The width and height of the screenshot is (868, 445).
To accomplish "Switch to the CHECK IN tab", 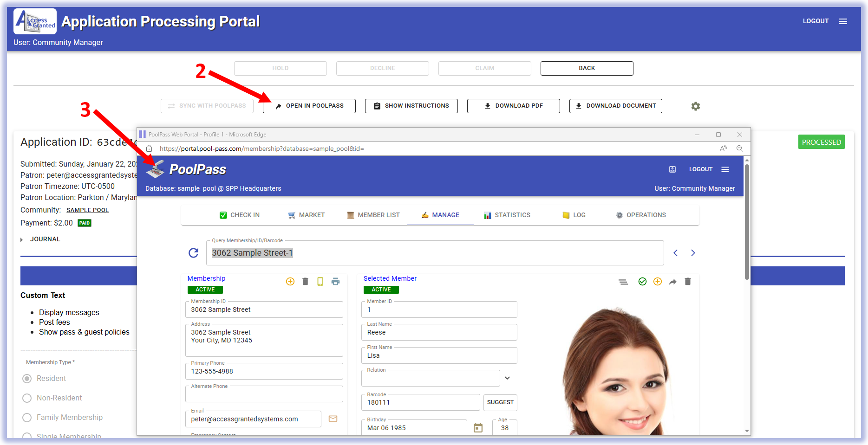I will 239,215.
